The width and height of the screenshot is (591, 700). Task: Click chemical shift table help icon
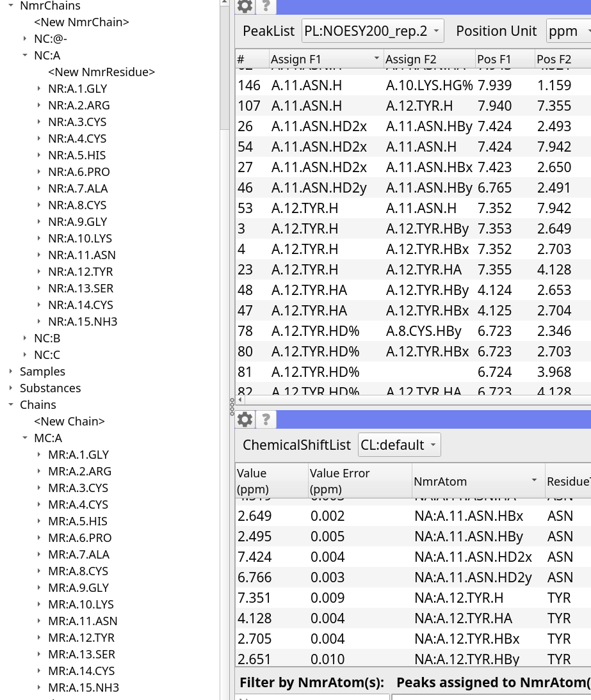(266, 419)
